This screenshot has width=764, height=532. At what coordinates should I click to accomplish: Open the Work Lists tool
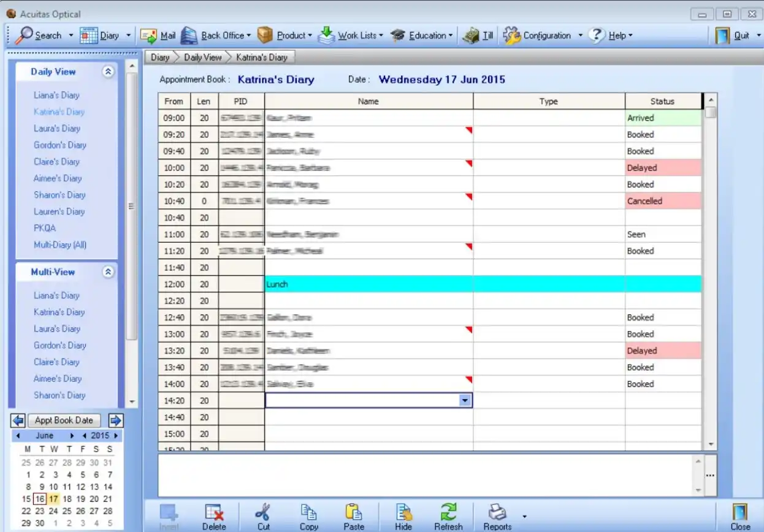[x=357, y=35]
